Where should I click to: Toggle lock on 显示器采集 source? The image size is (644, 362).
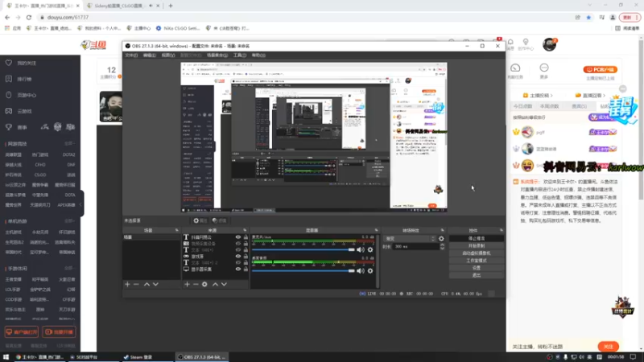coord(246,269)
